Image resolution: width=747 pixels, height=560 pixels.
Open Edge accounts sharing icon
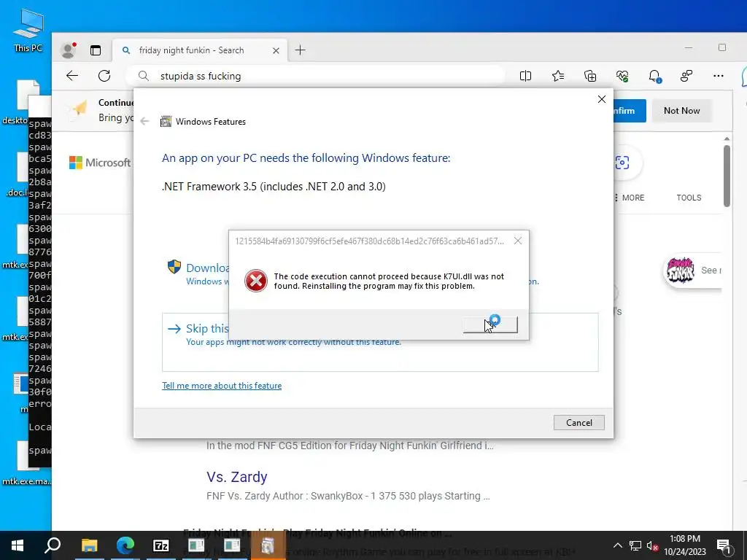click(x=686, y=76)
